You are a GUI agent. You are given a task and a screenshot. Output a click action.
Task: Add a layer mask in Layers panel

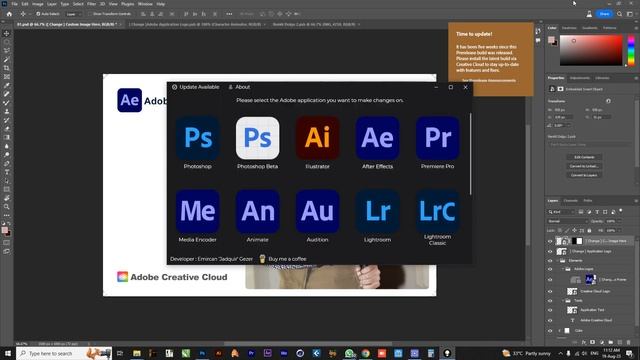pos(592,342)
